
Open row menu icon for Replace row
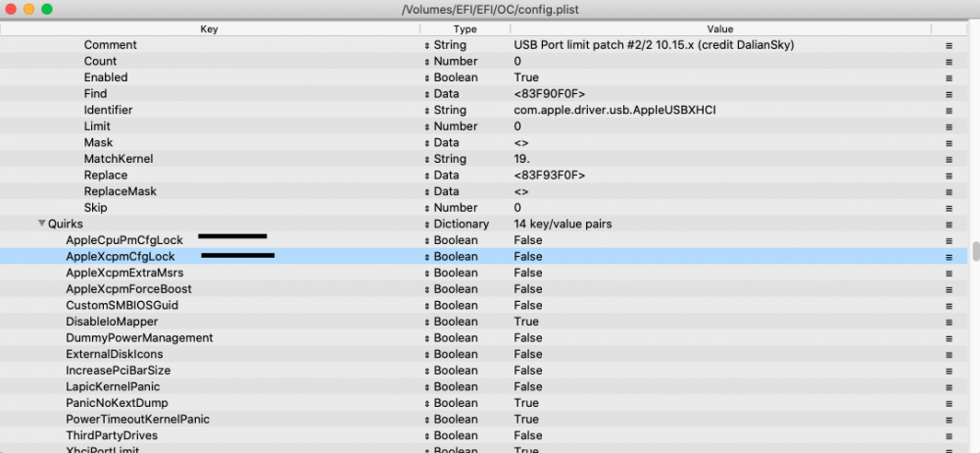click(x=949, y=176)
